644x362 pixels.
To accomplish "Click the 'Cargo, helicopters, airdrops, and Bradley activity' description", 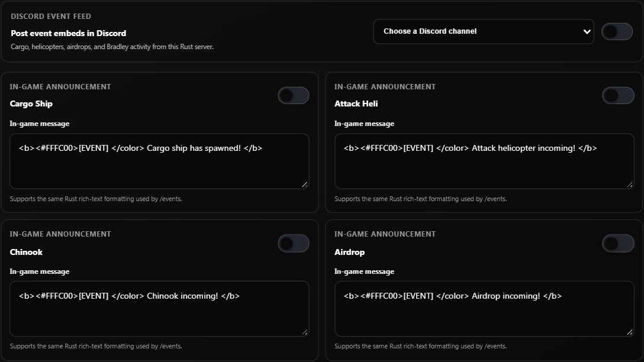I will pos(112,47).
